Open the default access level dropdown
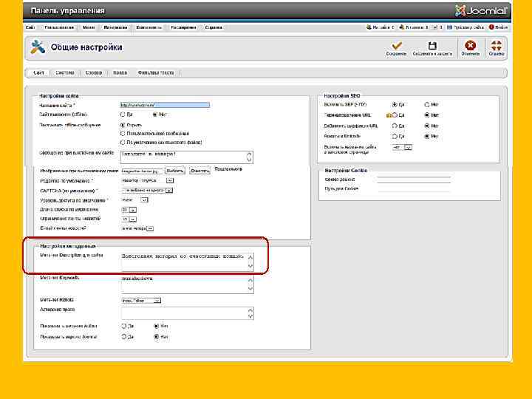 [134, 200]
